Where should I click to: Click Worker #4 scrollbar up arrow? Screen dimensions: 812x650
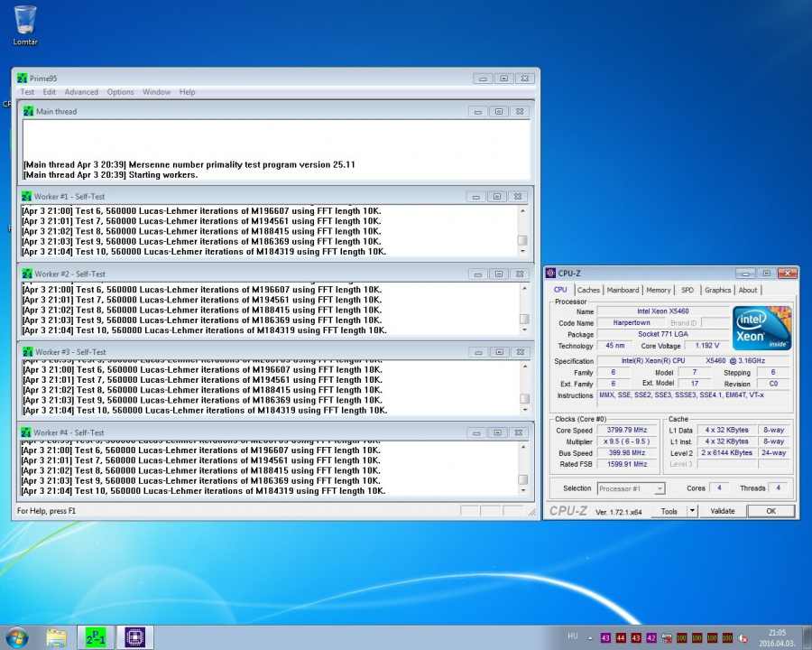pos(523,447)
